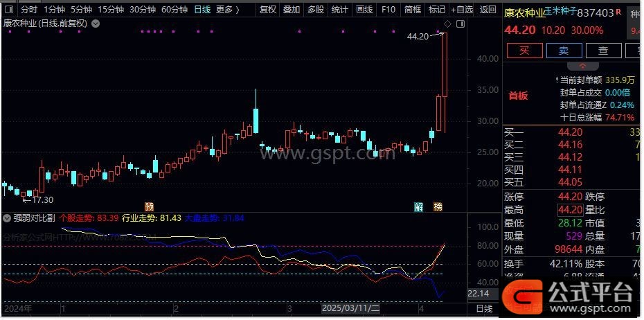644x320 pixels.
Task: Open the 复权 adjustment option
Action: 268,10
